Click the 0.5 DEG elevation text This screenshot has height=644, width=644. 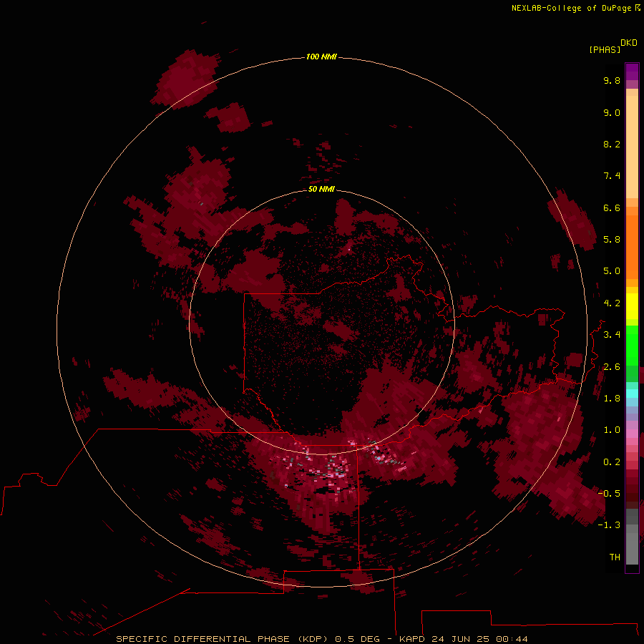coord(357,639)
